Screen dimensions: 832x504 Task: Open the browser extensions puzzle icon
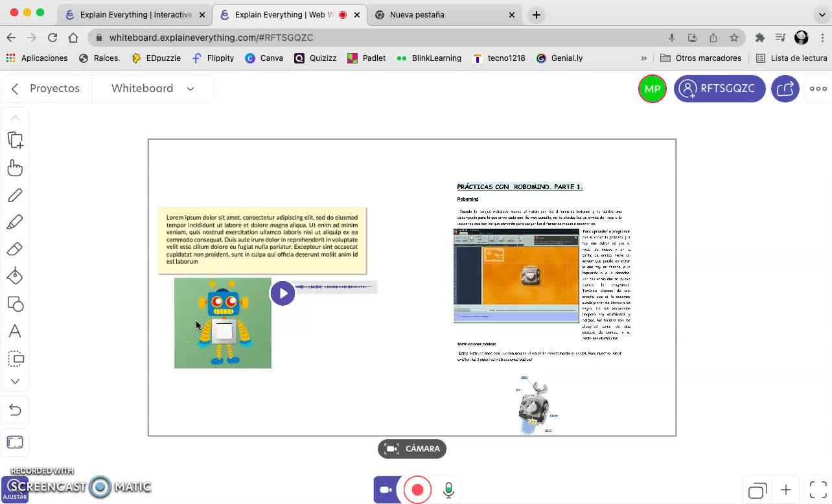click(x=760, y=38)
